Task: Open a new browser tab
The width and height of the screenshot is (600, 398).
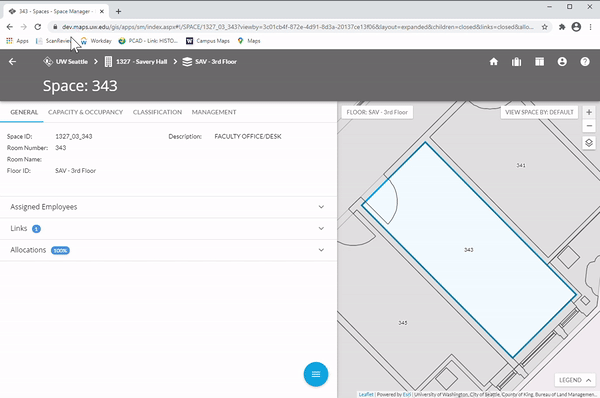Action: click(118, 11)
